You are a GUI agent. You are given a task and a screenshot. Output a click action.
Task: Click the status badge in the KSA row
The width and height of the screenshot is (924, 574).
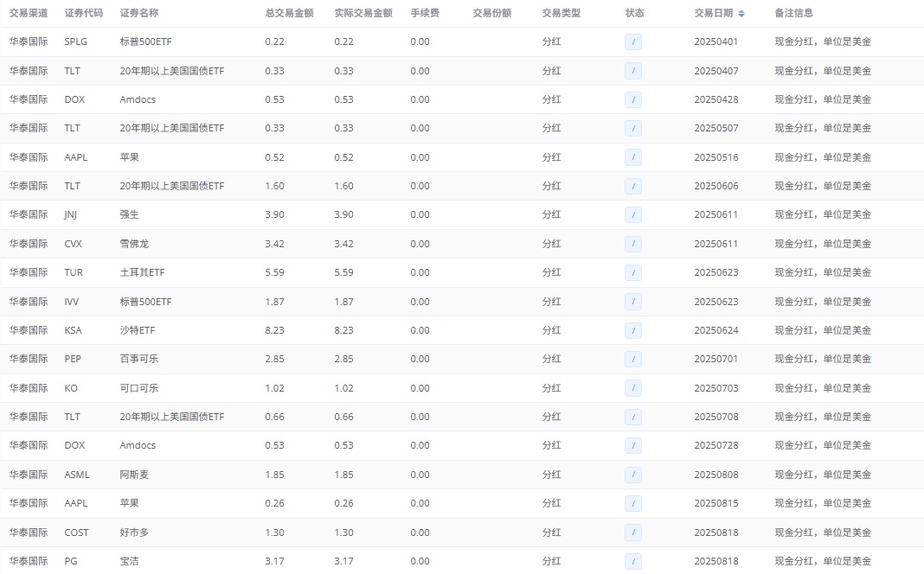633,330
